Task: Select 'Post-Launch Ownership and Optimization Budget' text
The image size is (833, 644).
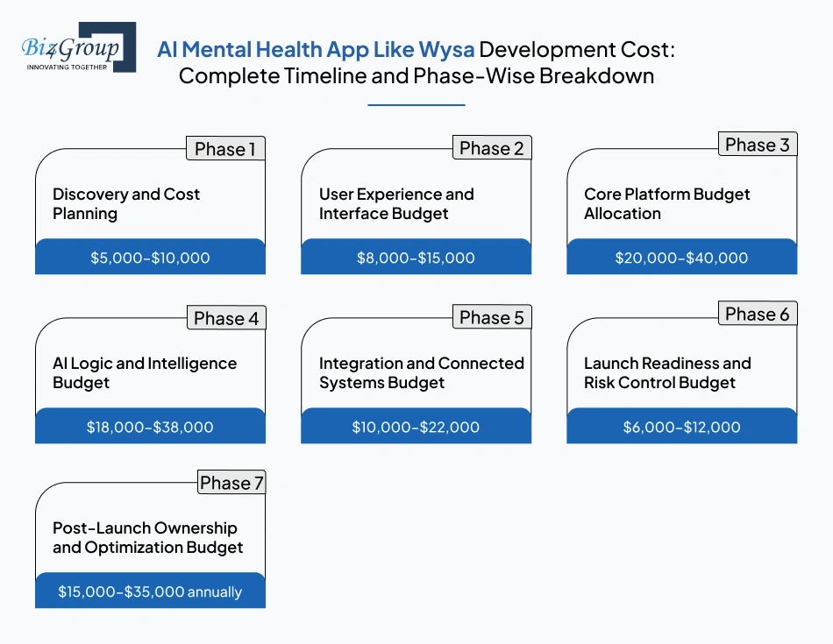Action: tap(147, 538)
